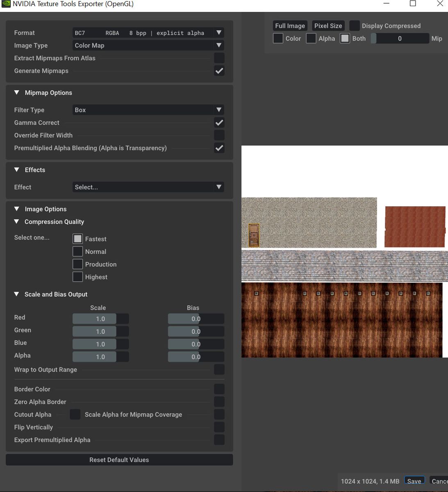The image size is (448, 492).
Task: Collapse the Compression Quality section
Action: click(x=17, y=222)
